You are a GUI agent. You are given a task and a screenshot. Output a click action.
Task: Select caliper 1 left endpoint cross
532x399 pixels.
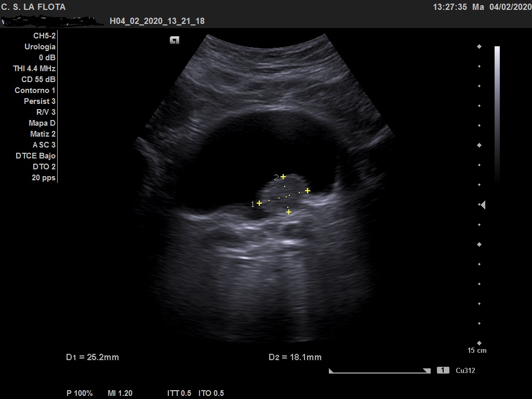pos(259,203)
